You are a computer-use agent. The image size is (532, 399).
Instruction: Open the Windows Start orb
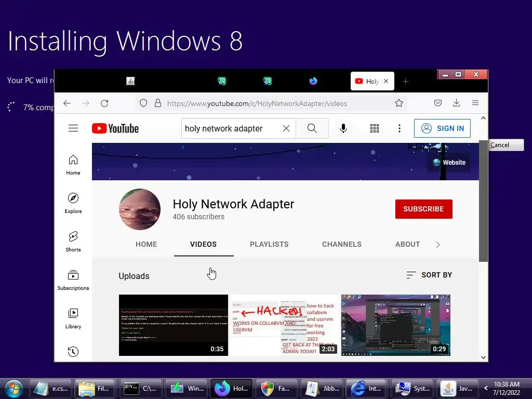[14, 389]
